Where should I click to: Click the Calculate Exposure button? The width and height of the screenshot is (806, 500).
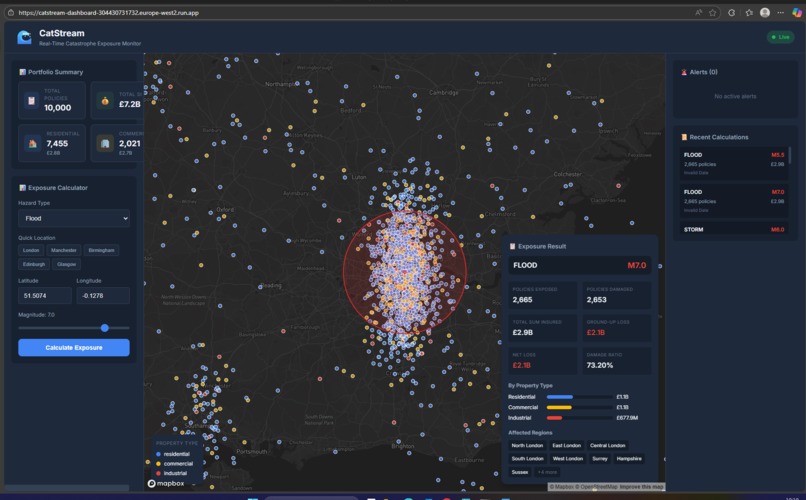(x=74, y=347)
